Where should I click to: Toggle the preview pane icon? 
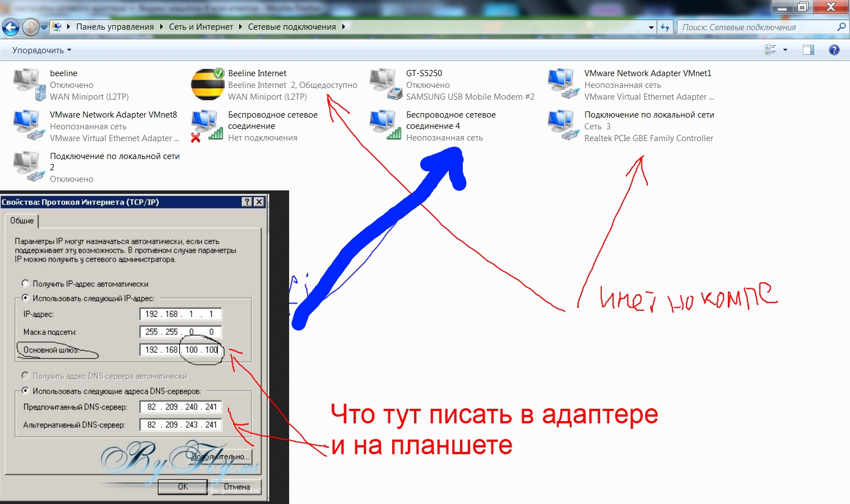[x=808, y=50]
